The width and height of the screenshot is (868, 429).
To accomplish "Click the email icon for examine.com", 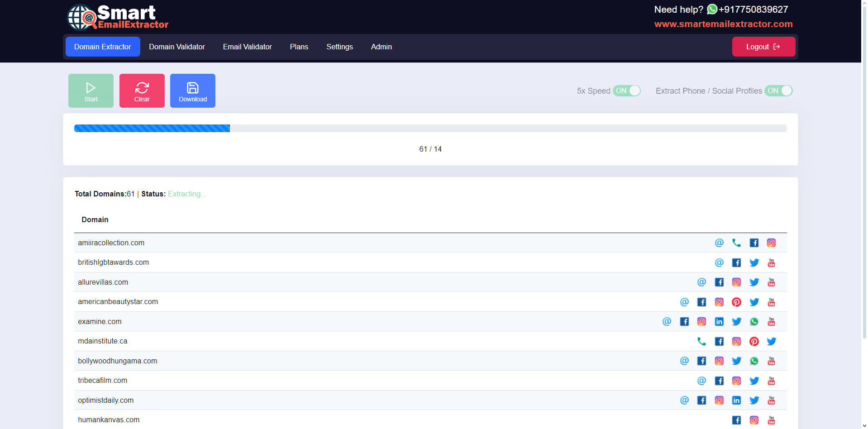I will [x=667, y=322].
